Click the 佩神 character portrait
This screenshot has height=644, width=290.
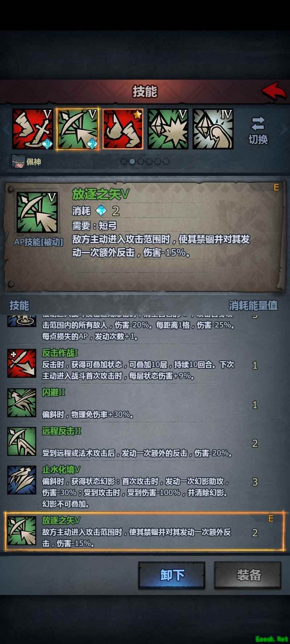point(18,161)
